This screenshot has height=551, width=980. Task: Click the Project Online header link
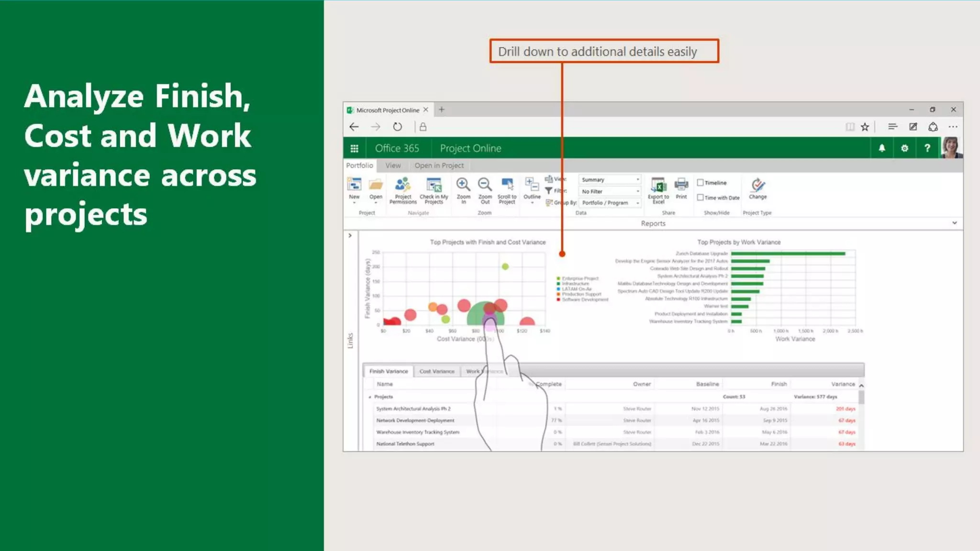point(470,148)
